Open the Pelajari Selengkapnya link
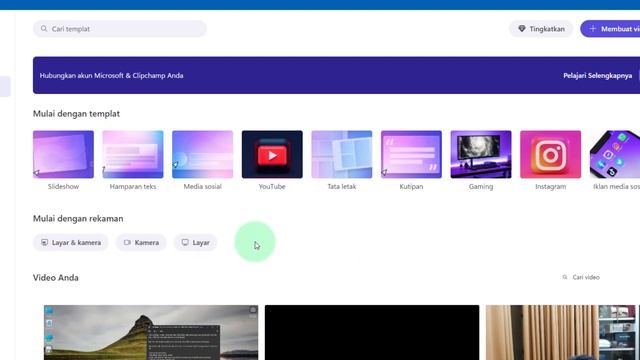 tap(598, 76)
